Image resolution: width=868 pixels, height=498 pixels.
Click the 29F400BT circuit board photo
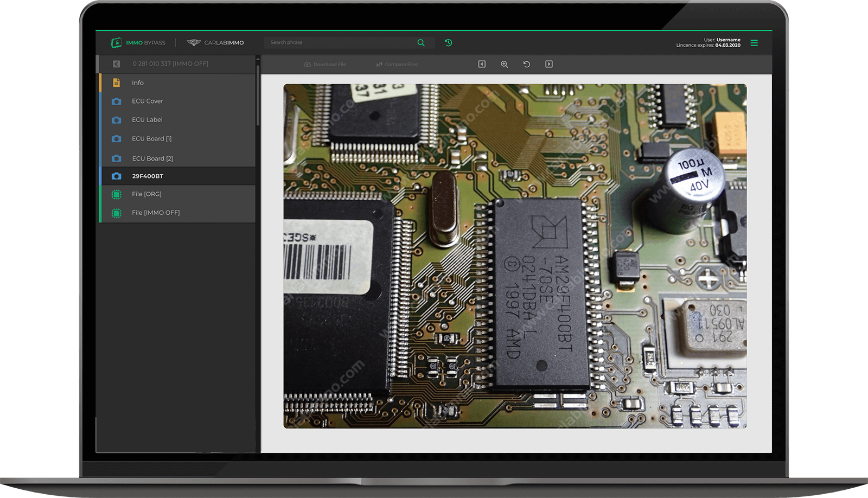[515, 256]
